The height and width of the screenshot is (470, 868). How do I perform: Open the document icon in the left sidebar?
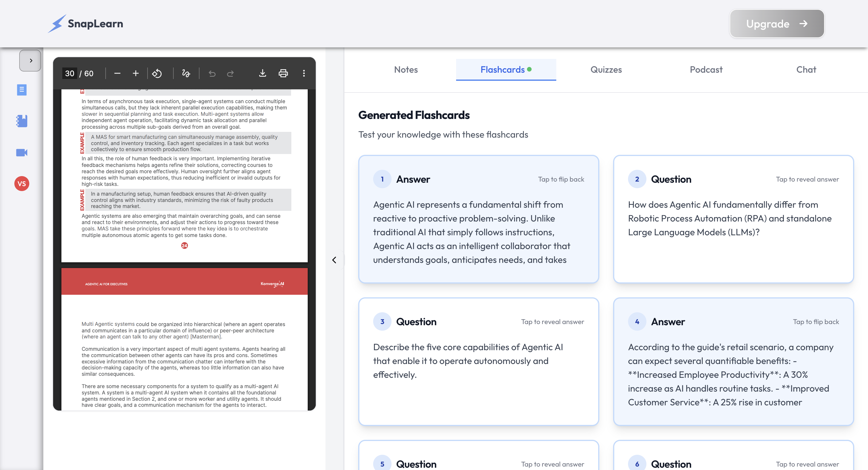[22, 90]
